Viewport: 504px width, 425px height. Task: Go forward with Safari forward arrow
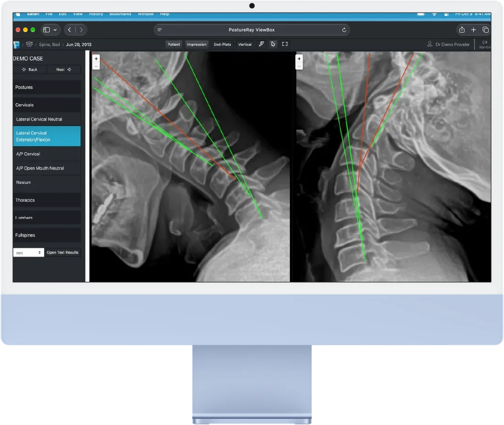81,30
